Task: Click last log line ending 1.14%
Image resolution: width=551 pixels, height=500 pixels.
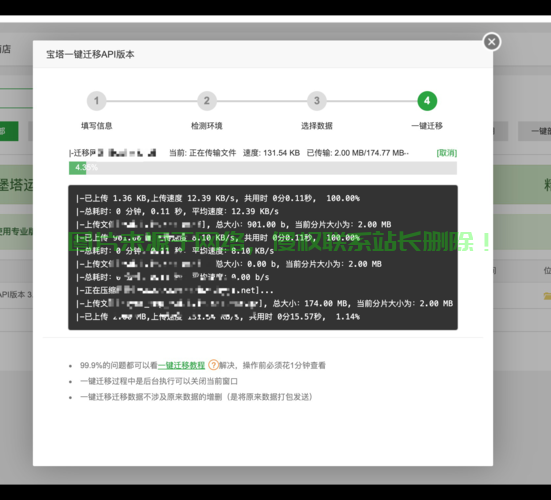Action: coord(218,317)
